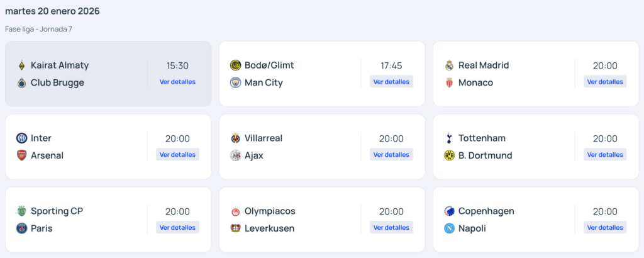Screen dimensions: 644x258
Task: Select the Olympiacos badge icon
Action: pyautogui.click(x=236, y=211)
